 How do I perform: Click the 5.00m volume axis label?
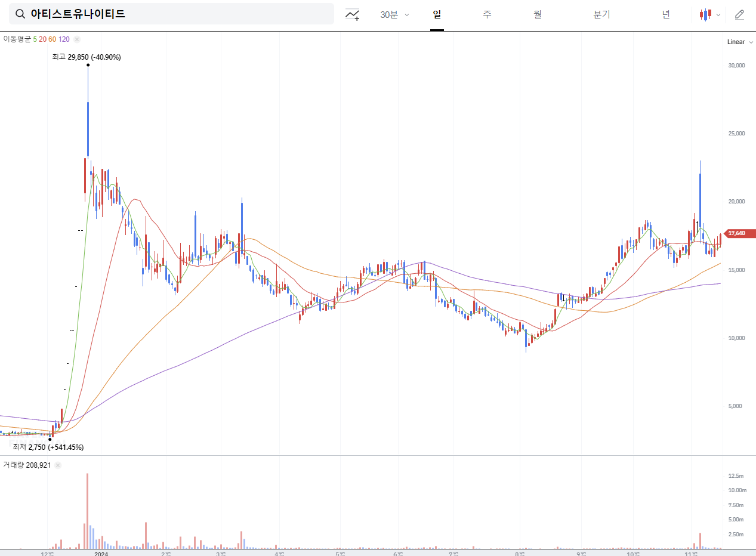tap(736, 520)
